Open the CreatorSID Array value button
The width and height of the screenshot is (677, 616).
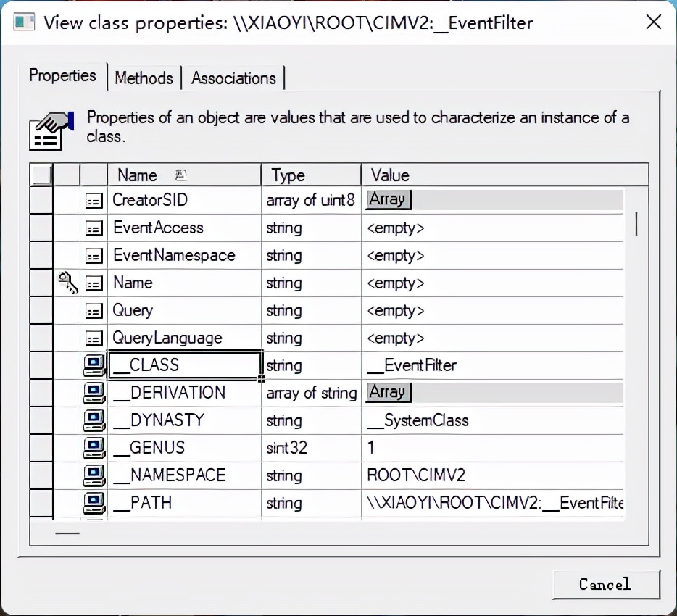pos(389,199)
